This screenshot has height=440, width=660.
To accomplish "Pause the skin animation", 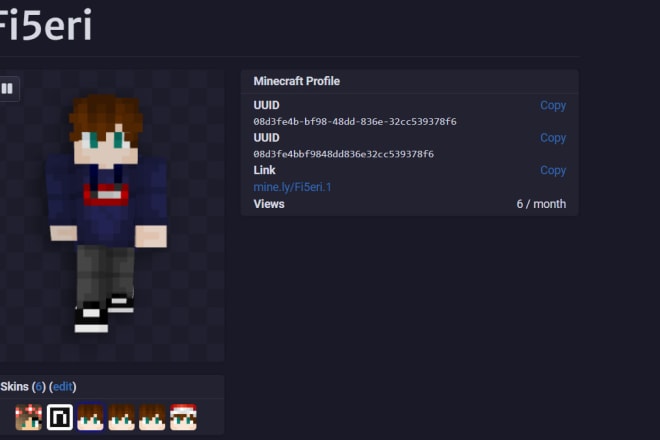I will coord(8,88).
